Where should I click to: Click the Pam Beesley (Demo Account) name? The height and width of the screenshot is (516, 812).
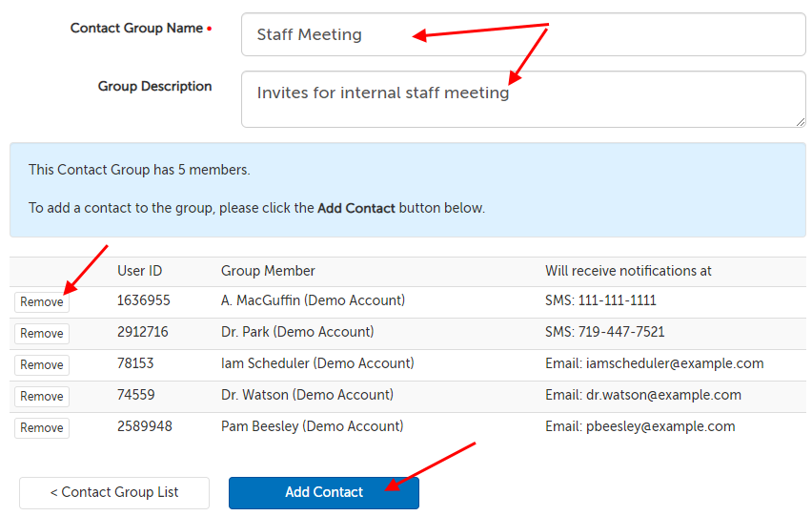click(x=312, y=427)
